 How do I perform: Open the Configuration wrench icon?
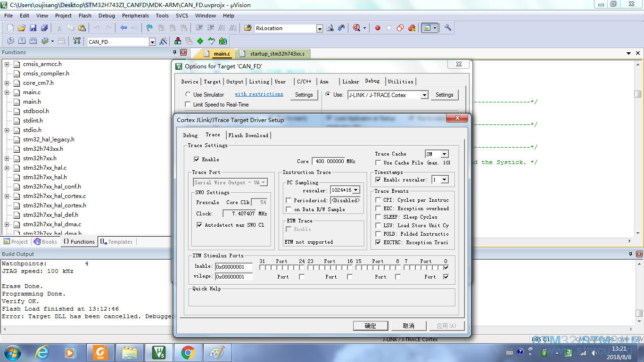[x=448, y=28]
